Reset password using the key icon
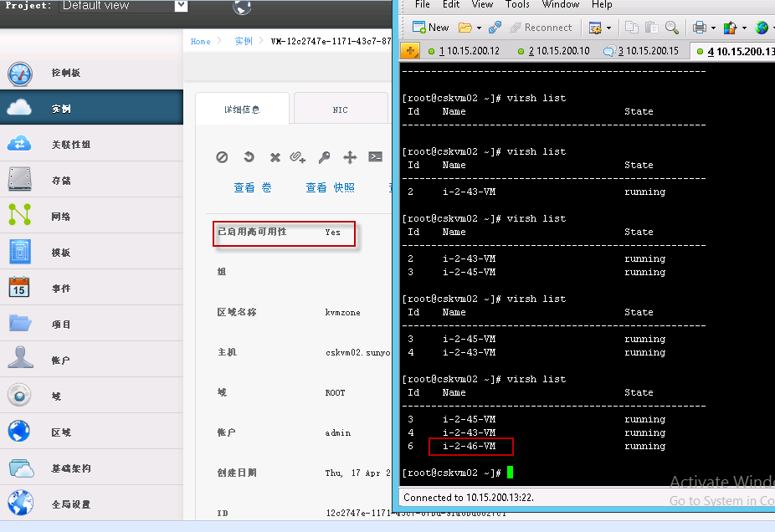 coord(324,157)
